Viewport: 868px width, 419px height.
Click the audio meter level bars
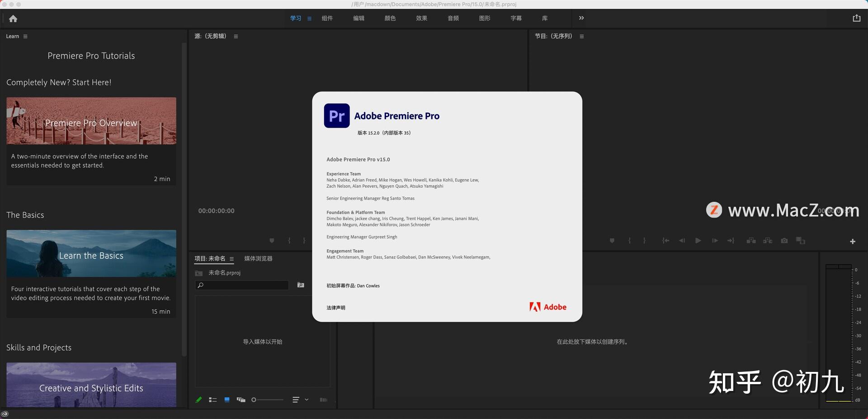(x=839, y=333)
